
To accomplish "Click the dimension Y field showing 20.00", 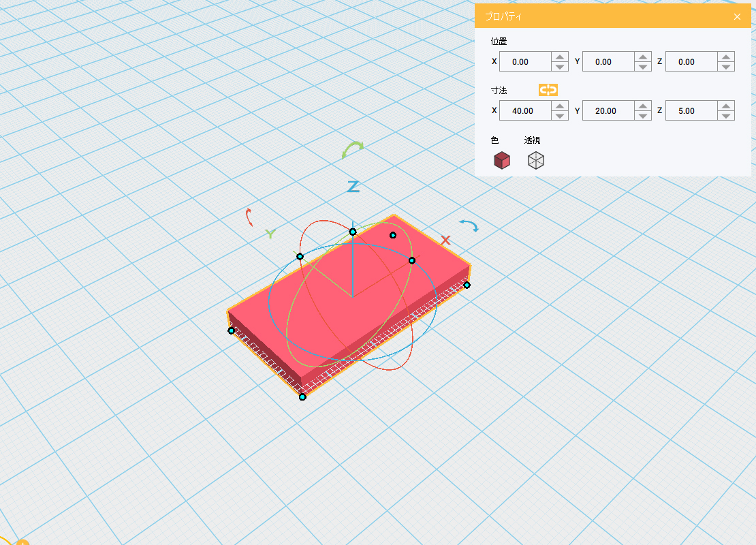I will click(607, 111).
